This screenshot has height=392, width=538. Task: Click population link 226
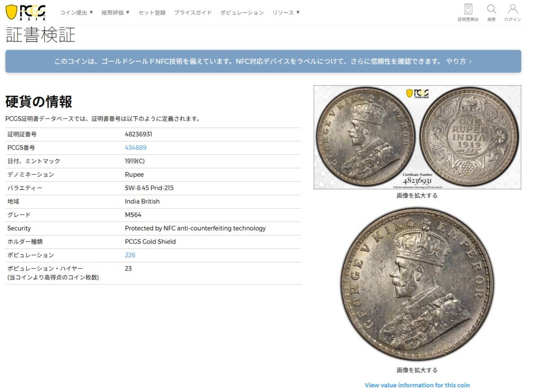130,255
